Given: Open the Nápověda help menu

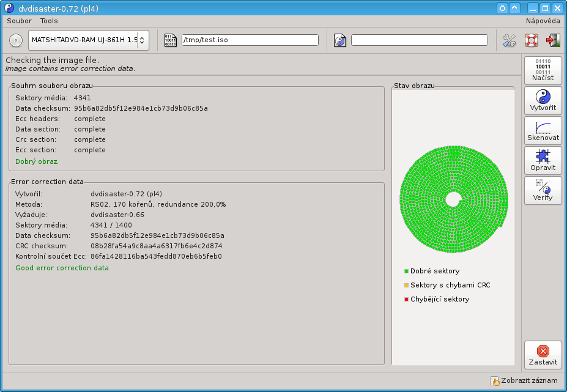Looking at the screenshot, I should coord(543,21).
